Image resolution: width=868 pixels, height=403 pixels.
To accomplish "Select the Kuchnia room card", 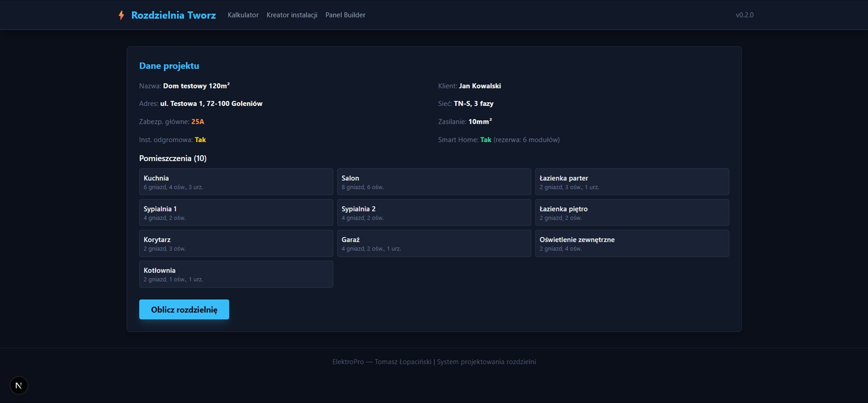I will tap(236, 182).
